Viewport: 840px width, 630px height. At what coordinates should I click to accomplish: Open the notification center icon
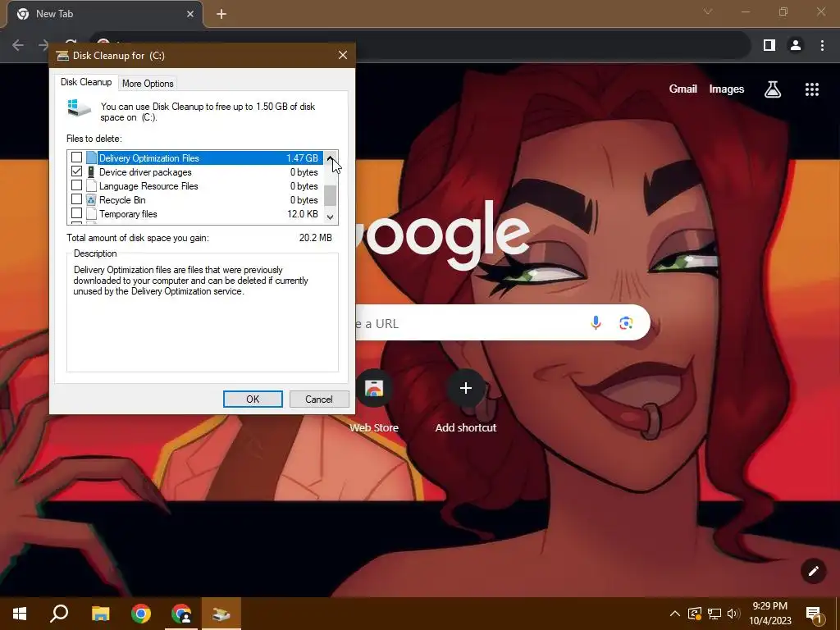click(815, 615)
